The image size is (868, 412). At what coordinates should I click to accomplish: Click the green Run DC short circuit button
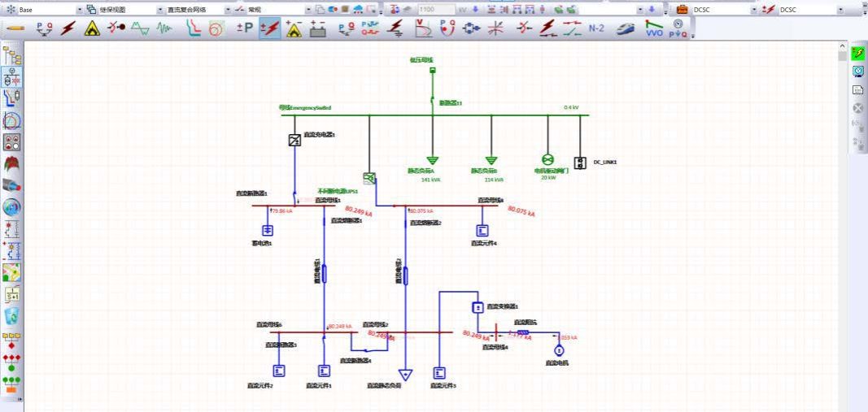tap(857, 53)
